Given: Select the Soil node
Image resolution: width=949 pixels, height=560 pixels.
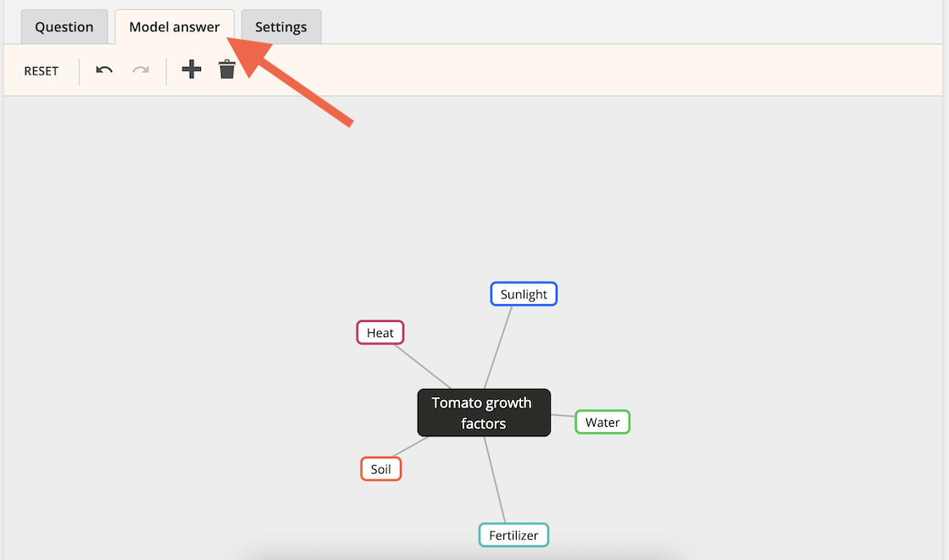Looking at the screenshot, I should pyautogui.click(x=380, y=469).
